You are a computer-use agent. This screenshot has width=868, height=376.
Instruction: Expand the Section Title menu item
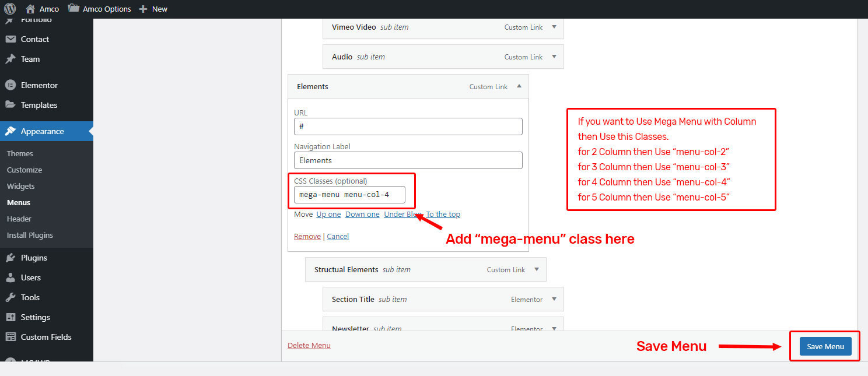point(554,299)
